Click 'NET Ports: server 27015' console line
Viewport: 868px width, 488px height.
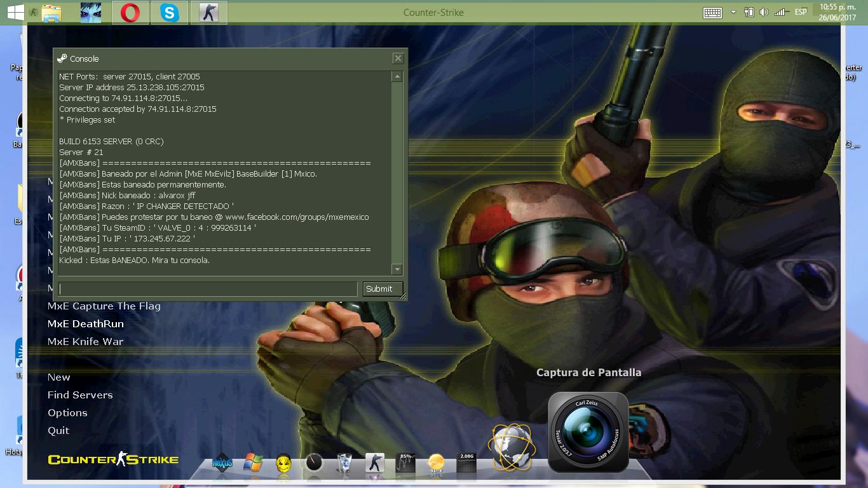[x=130, y=77]
